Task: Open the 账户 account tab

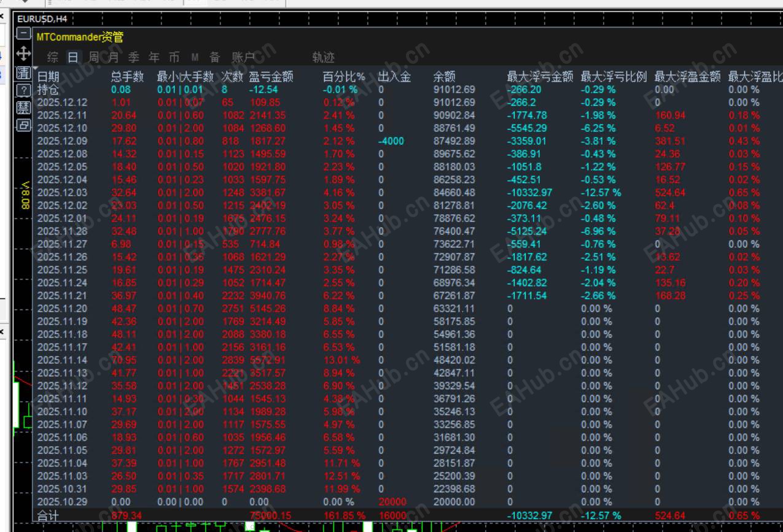Action: (x=243, y=58)
